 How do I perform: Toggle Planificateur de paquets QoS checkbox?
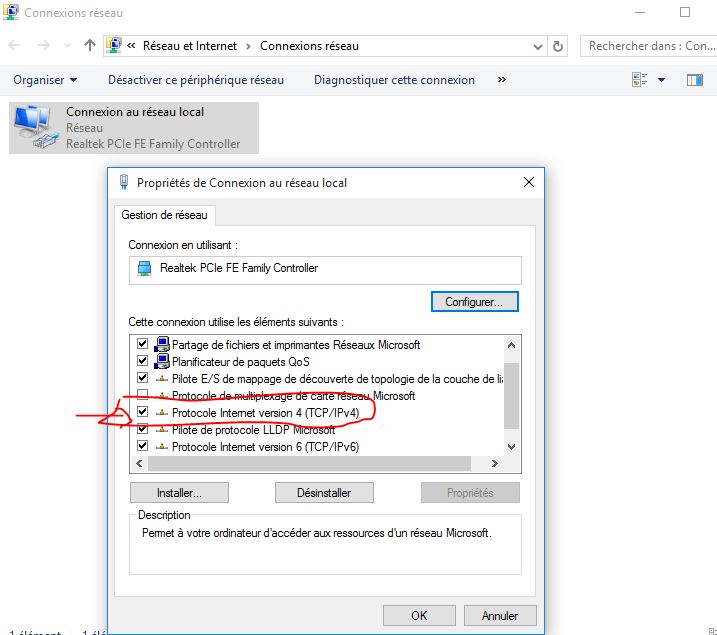pos(142,361)
